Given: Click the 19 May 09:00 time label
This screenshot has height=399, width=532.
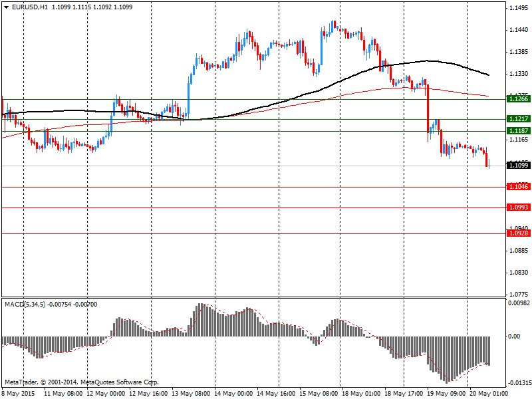Looking at the screenshot, I should point(446,394).
